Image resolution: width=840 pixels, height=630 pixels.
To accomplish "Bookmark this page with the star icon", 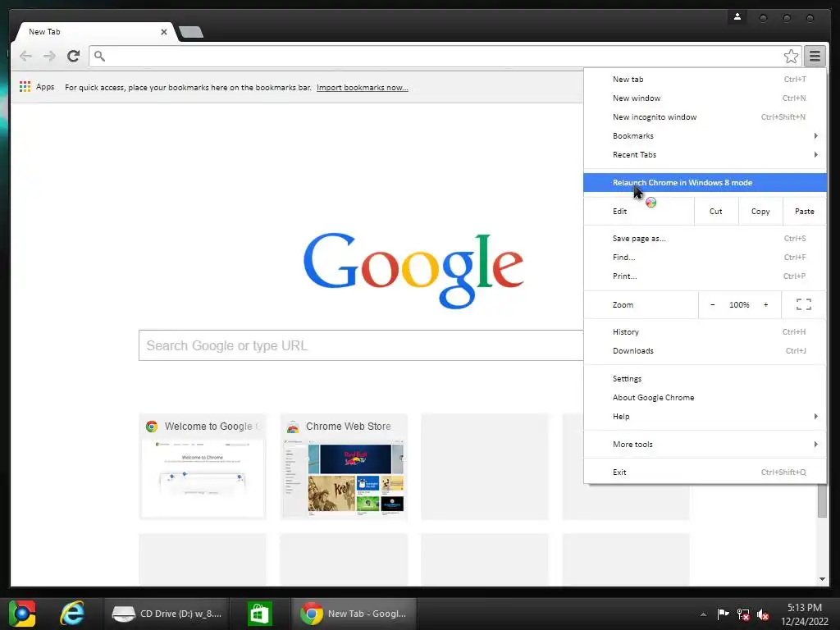I will pyautogui.click(x=791, y=56).
